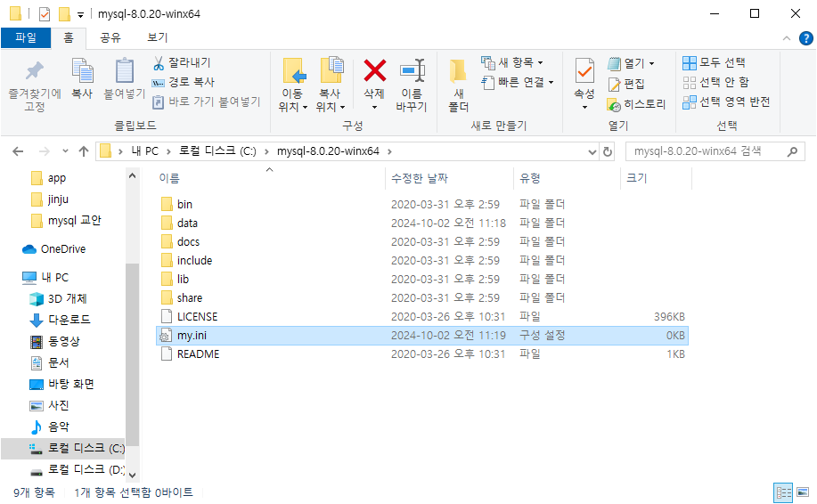This screenshot has height=504, width=817.
Task: Sort by 크기 (Size) column header
Action: (637, 178)
